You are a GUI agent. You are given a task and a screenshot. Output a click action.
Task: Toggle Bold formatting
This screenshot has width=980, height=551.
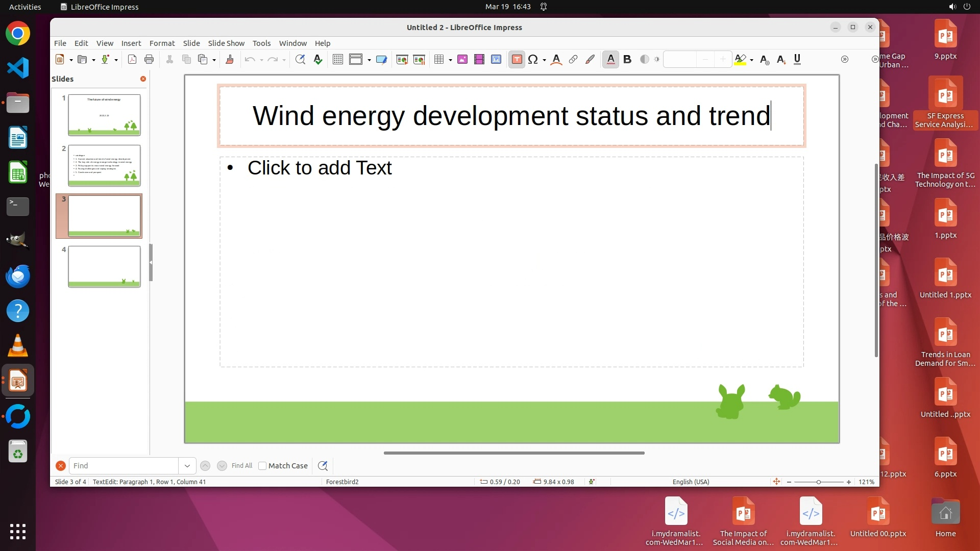pyautogui.click(x=627, y=60)
